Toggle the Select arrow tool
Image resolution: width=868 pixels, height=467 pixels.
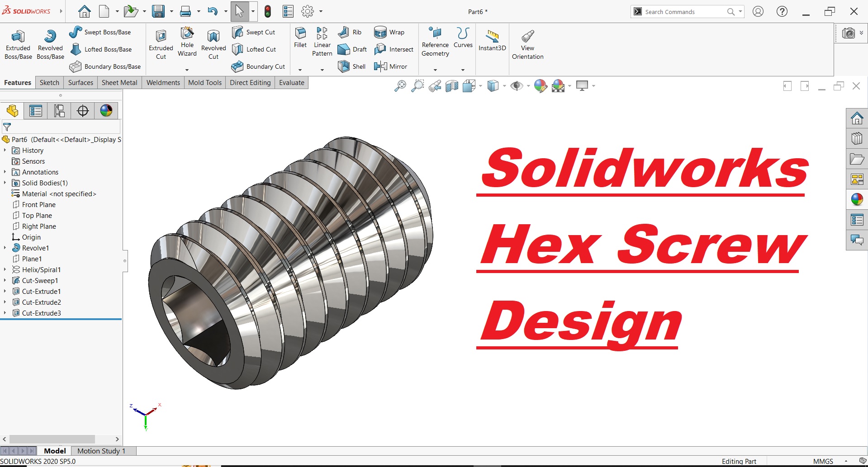point(239,11)
